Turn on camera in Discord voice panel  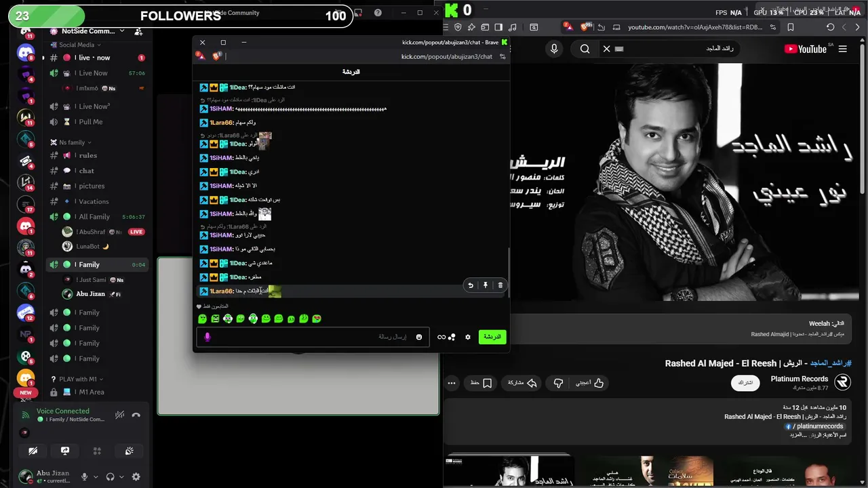point(33,451)
